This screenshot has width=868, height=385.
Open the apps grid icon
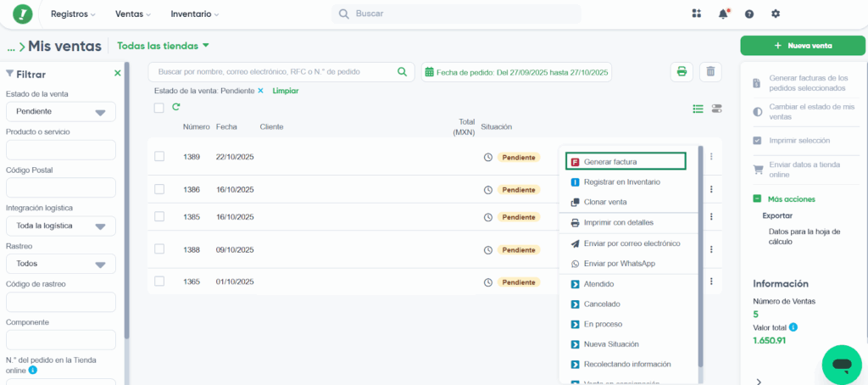coord(697,14)
